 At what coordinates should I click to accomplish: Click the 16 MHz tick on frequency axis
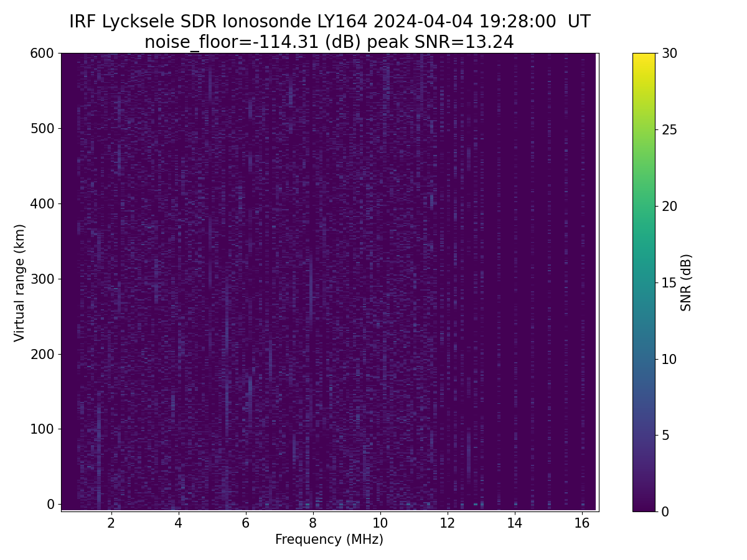tap(581, 523)
